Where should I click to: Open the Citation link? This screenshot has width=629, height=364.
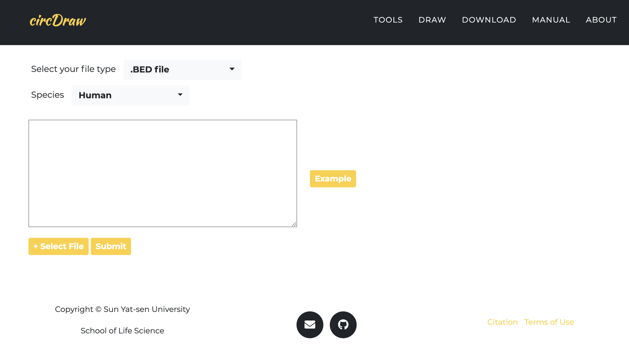502,322
